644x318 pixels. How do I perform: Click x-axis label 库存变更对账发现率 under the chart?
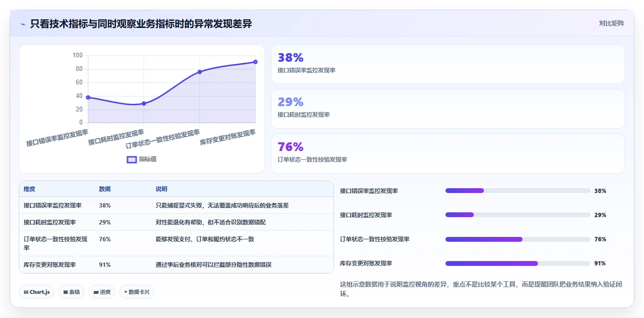pyautogui.click(x=228, y=138)
